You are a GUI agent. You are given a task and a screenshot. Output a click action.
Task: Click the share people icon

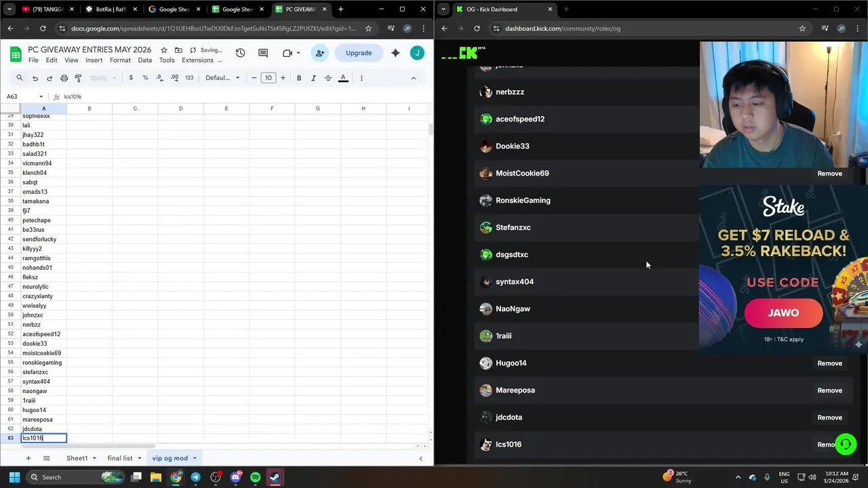click(x=319, y=53)
